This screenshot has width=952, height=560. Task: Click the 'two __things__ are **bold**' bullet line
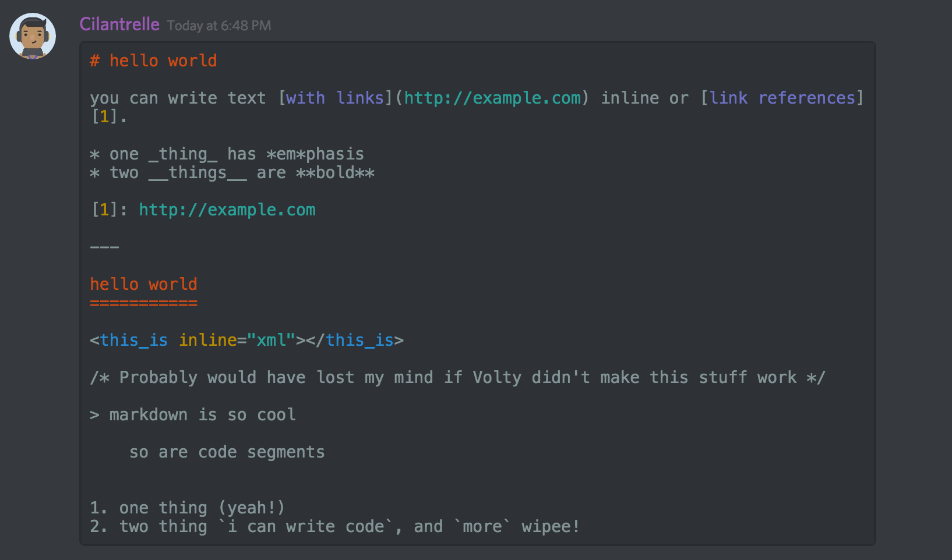232,172
